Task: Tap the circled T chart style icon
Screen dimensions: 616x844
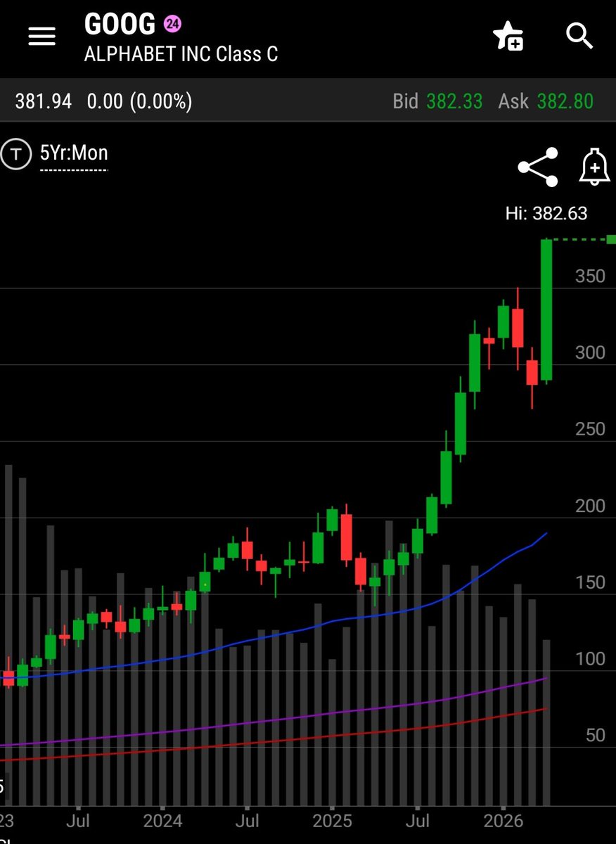Action: [x=15, y=155]
